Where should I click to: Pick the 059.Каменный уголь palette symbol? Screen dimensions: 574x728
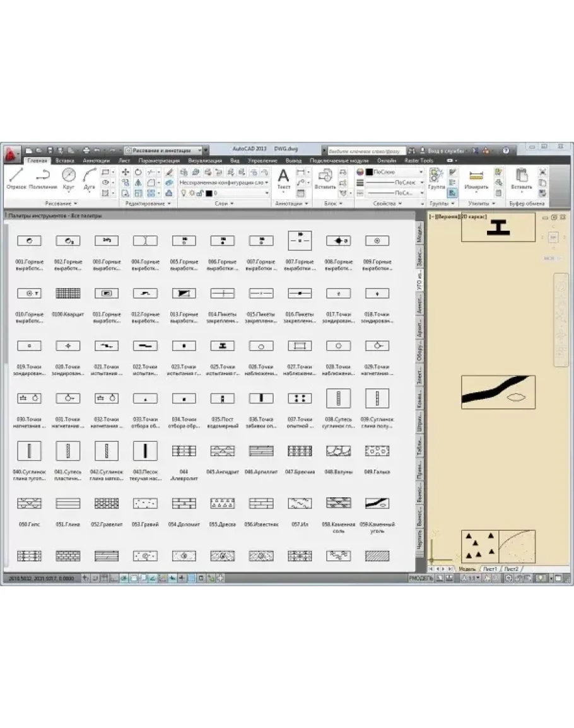377,504
